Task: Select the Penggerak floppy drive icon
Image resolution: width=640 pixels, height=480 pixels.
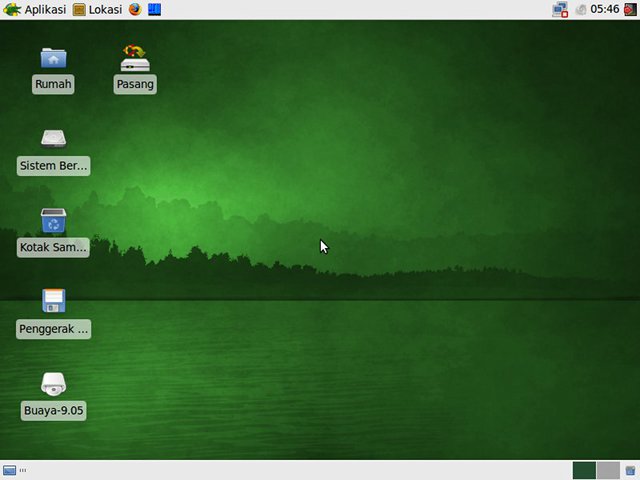Action: tap(53, 301)
